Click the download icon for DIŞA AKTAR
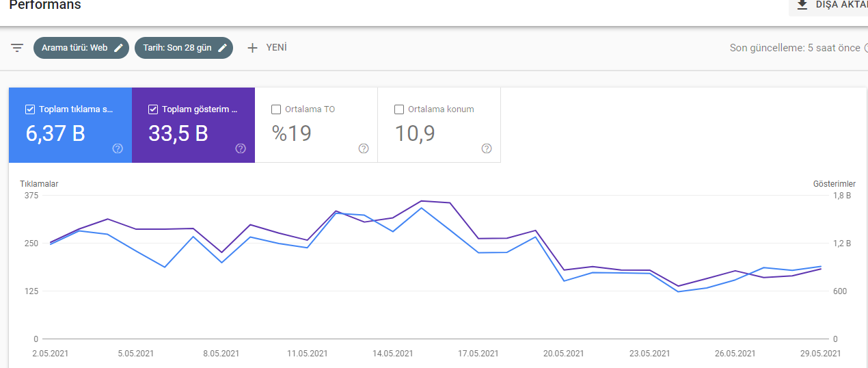This screenshot has width=868, height=368. pyautogui.click(x=802, y=4)
